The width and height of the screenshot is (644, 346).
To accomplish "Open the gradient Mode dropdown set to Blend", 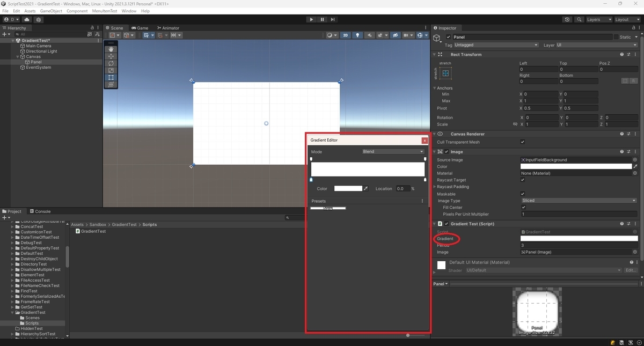I will [393, 152].
